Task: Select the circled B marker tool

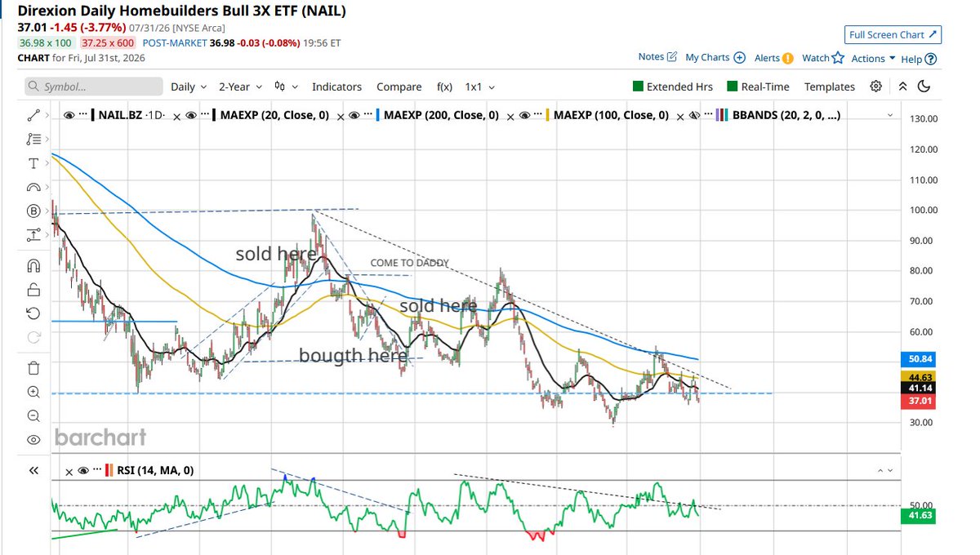Action: point(33,211)
